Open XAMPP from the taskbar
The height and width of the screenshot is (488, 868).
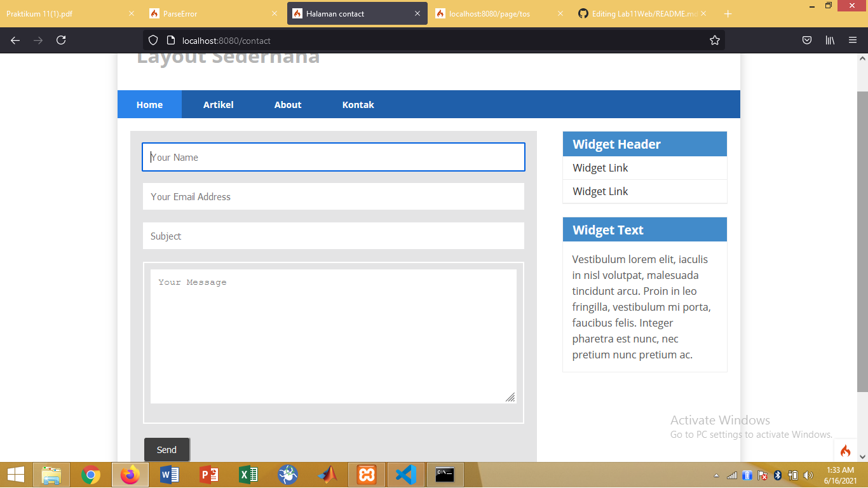[x=367, y=475]
